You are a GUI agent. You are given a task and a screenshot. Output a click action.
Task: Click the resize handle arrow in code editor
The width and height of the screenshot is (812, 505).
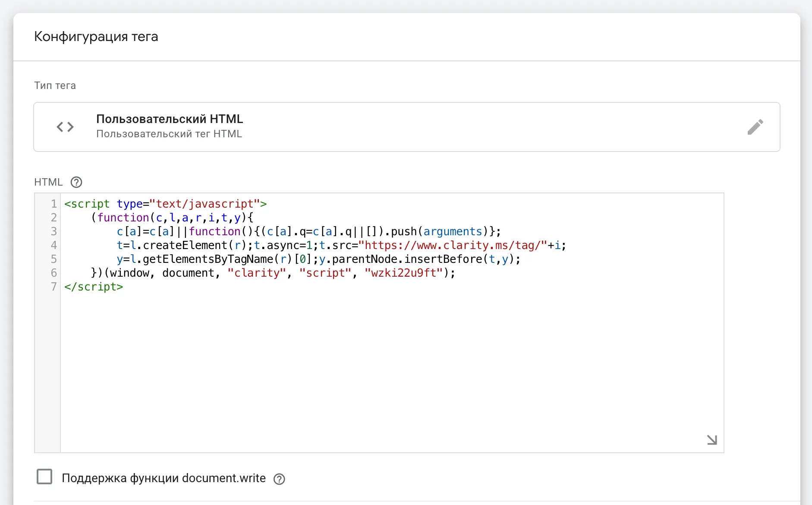tap(712, 440)
